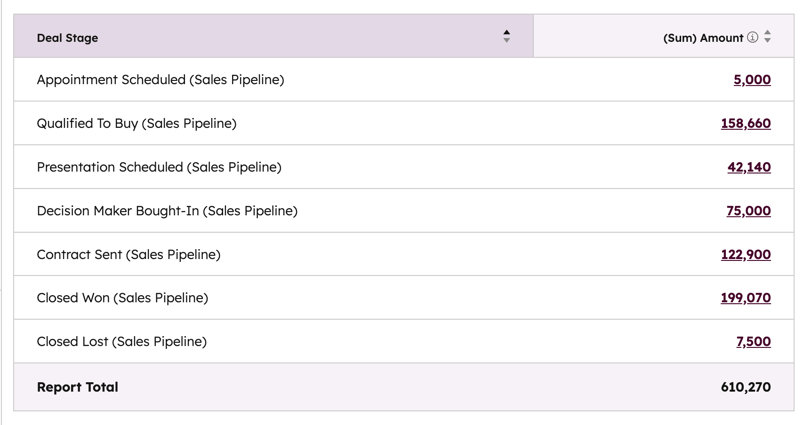Open the 158,660 Qualified To Buy amount
This screenshot has width=804, height=425.
745,124
